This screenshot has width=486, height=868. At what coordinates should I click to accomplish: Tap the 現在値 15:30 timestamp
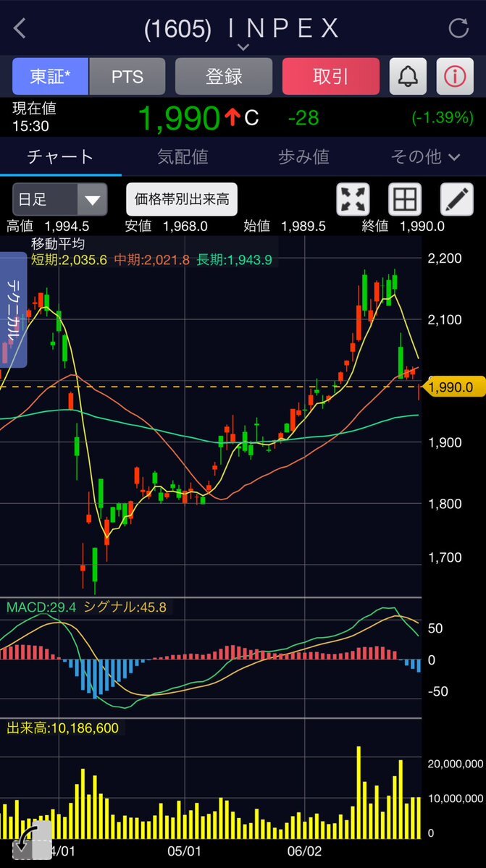coord(34,117)
